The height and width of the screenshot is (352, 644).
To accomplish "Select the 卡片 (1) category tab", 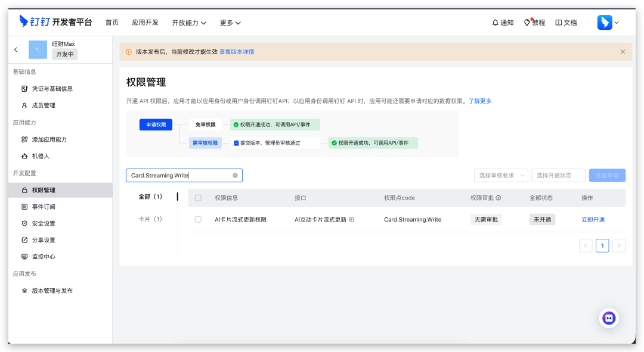I will (x=150, y=219).
